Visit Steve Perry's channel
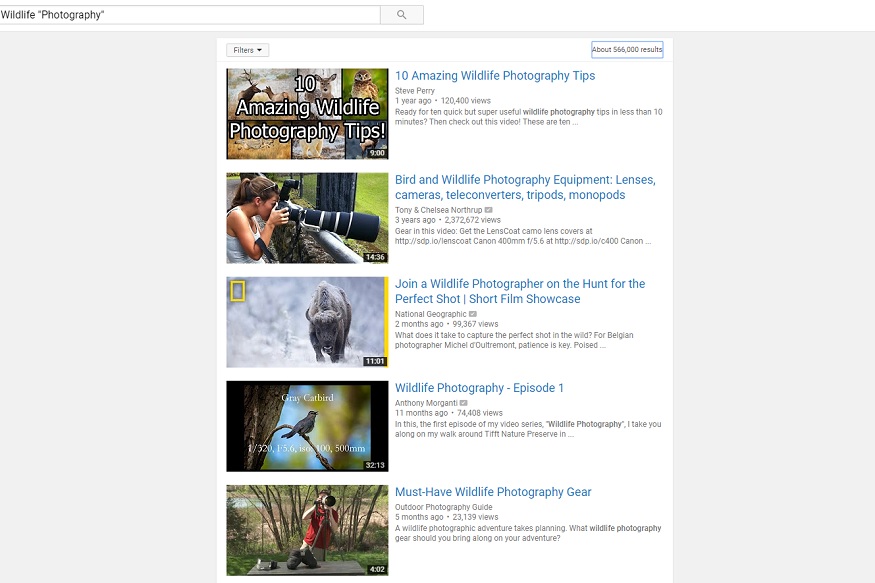875x583 pixels. (x=415, y=91)
